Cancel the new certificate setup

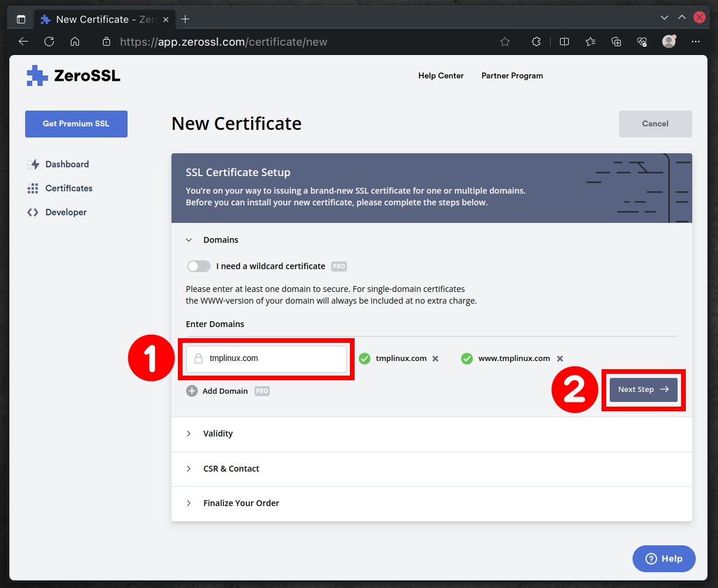(x=655, y=124)
